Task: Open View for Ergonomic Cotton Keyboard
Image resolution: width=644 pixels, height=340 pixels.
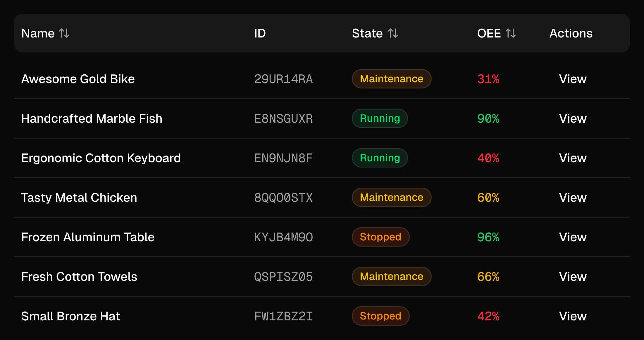Action: (x=572, y=158)
